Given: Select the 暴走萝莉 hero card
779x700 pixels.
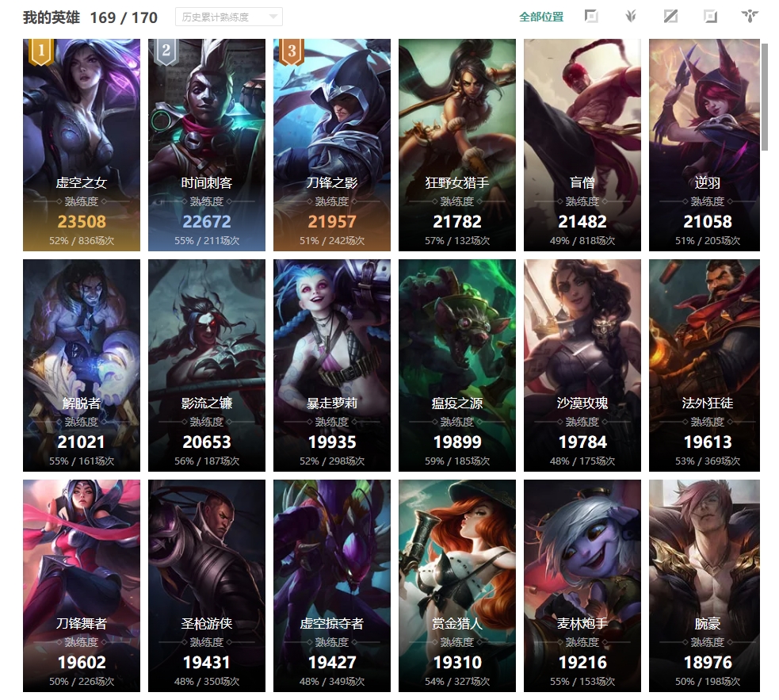Looking at the screenshot, I should tap(332, 365).
